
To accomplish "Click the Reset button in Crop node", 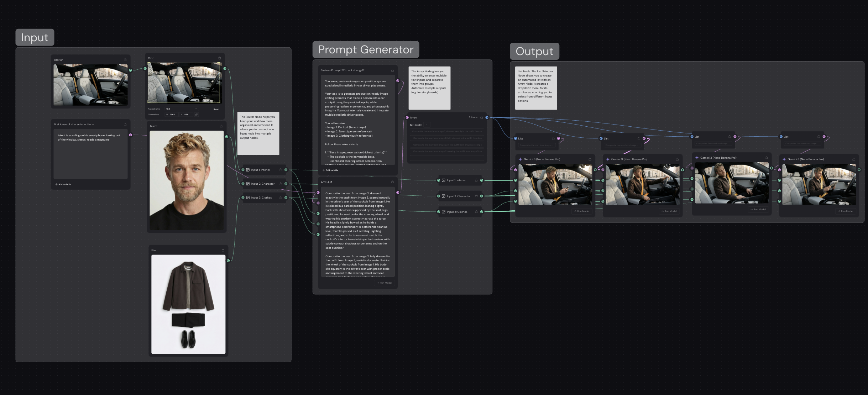I will (x=216, y=109).
